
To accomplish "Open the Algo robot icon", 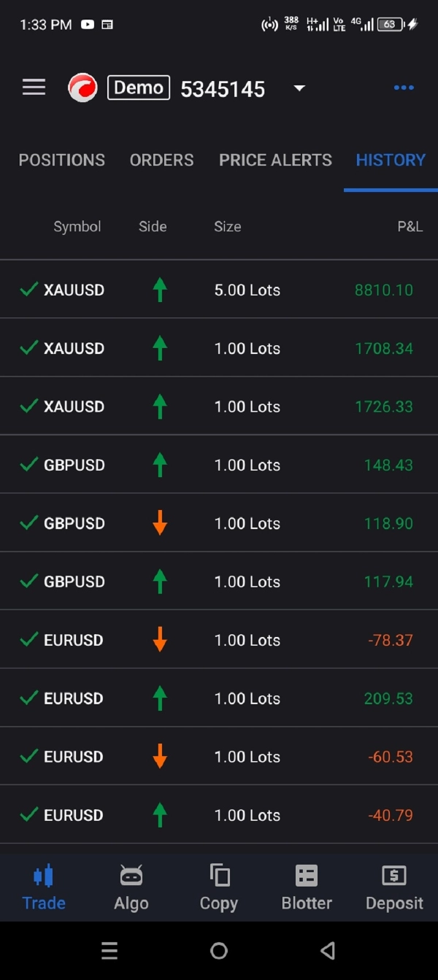I will pyautogui.click(x=131, y=875).
